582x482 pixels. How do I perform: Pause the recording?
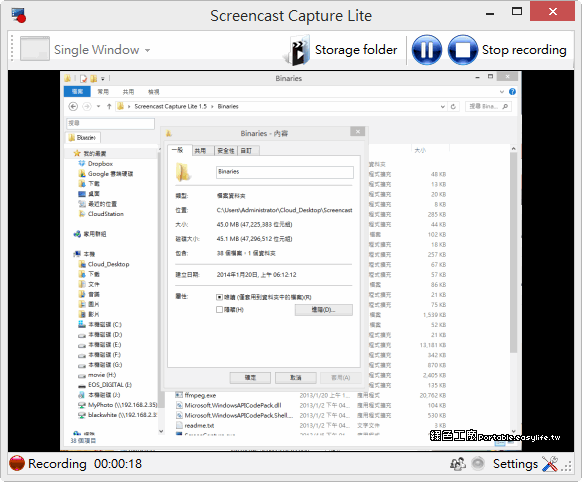(x=426, y=50)
